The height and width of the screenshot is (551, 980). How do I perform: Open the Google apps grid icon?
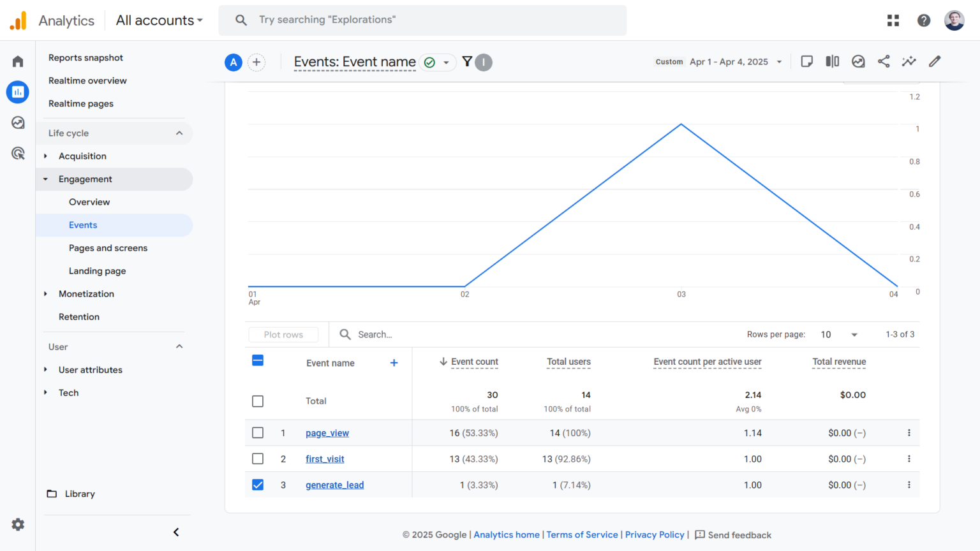coord(893,20)
